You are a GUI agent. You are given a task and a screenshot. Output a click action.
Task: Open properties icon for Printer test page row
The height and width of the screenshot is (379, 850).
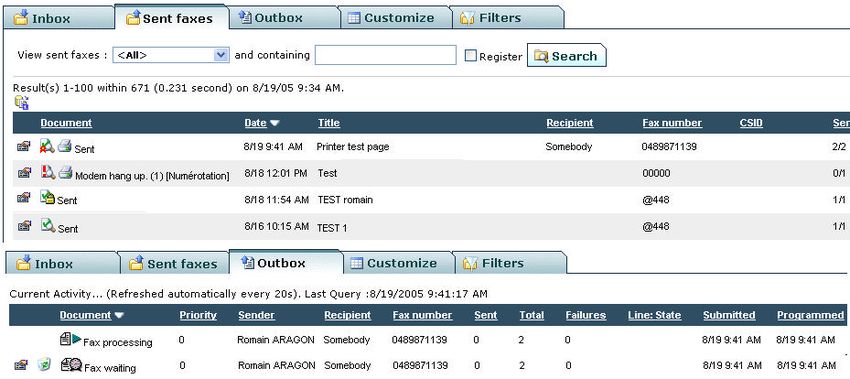[x=24, y=146]
